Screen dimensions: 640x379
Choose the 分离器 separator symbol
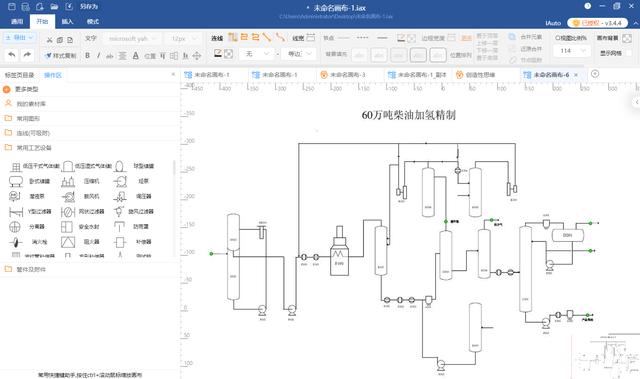[x=15, y=226]
